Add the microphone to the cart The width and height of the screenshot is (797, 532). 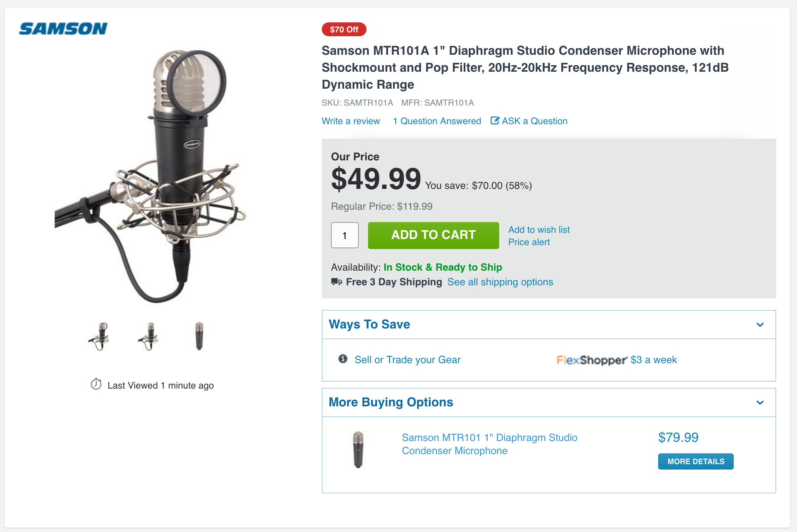[433, 235]
